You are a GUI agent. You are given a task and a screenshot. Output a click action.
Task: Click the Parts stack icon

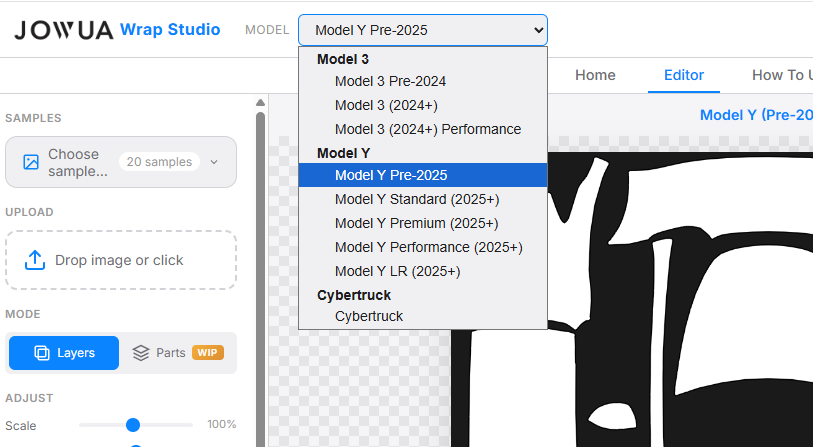pyautogui.click(x=141, y=353)
